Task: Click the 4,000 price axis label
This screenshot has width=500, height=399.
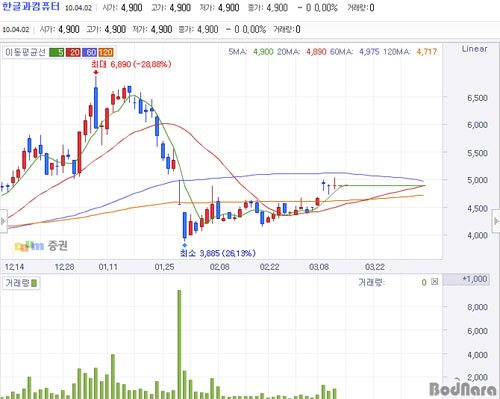Action: point(477,235)
